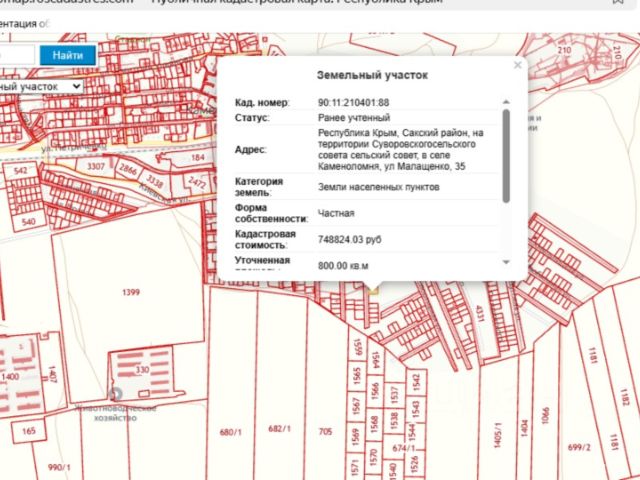
Task: Select parcel 2866 on the map
Action: (128, 169)
